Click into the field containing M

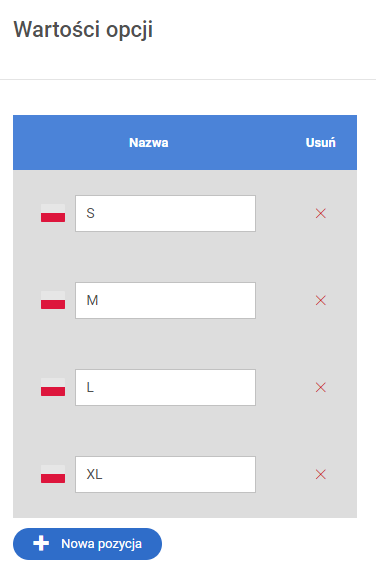coord(165,300)
